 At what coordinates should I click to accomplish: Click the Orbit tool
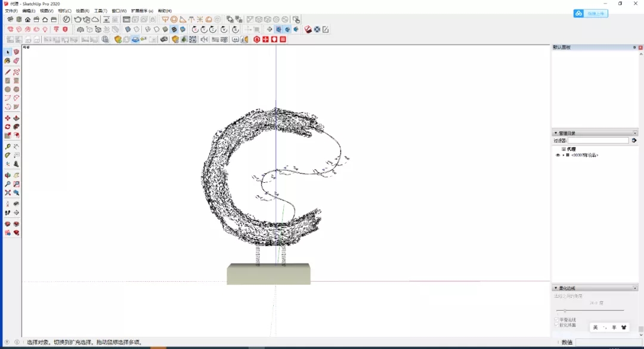8,176
